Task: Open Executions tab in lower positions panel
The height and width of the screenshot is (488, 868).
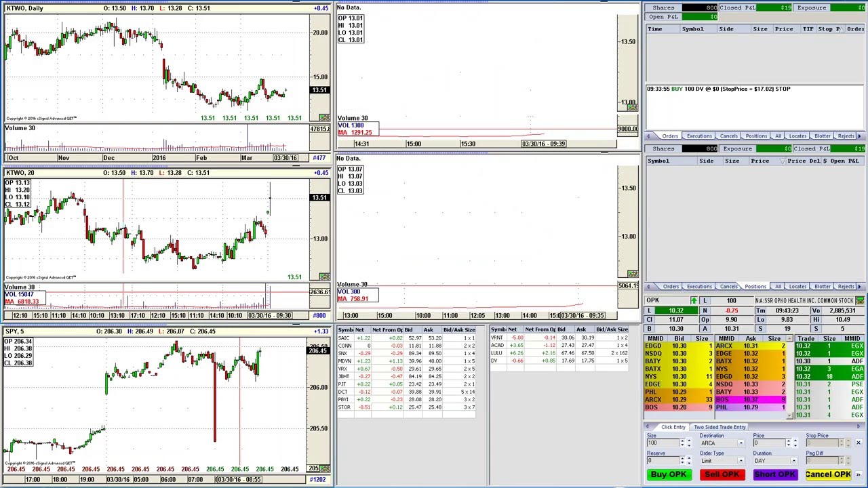Action: tap(699, 286)
